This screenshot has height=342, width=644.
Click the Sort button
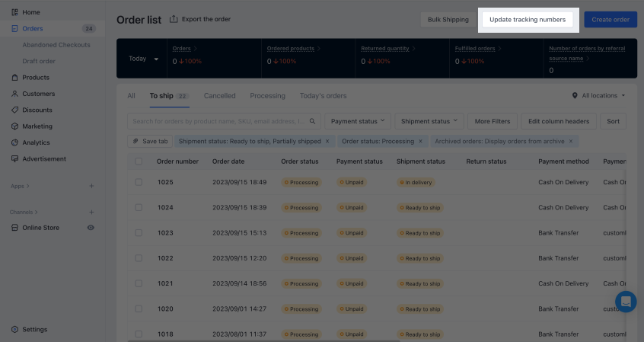coord(614,121)
